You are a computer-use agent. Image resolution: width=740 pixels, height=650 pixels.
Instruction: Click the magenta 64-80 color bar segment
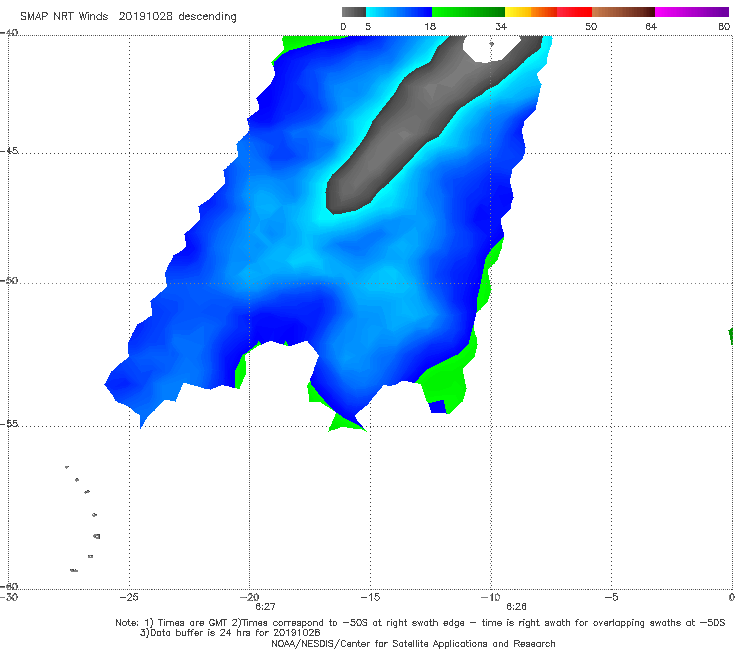click(x=692, y=12)
